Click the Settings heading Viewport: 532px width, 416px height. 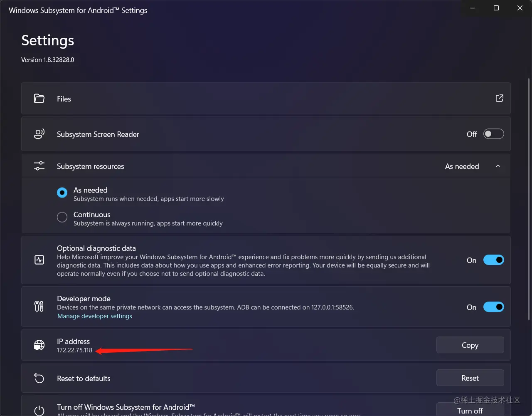48,40
